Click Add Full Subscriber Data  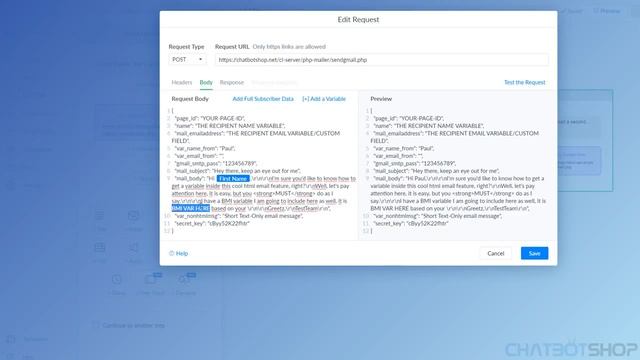pyautogui.click(x=263, y=99)
